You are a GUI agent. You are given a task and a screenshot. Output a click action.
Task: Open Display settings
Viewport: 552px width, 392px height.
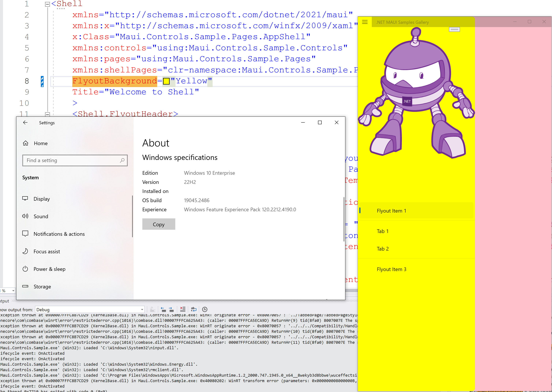click(42, 199)
